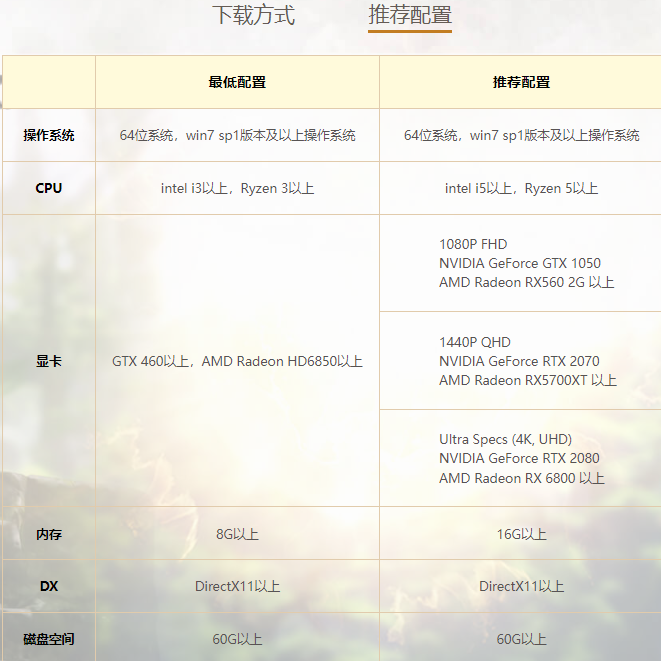Click minimum CPU cell 'intel i3以上，Ryzen 3以上'

click(x=237, y=188)
